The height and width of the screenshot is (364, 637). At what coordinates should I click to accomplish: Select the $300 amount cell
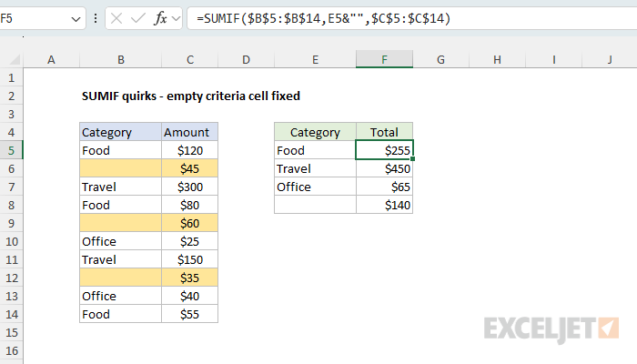(189, 187)
